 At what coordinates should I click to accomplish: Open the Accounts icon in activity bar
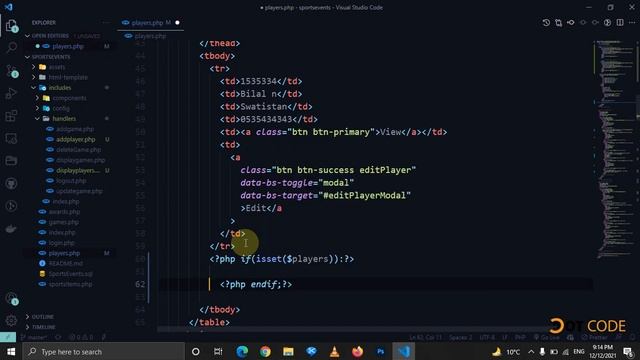tap(11, 298)
